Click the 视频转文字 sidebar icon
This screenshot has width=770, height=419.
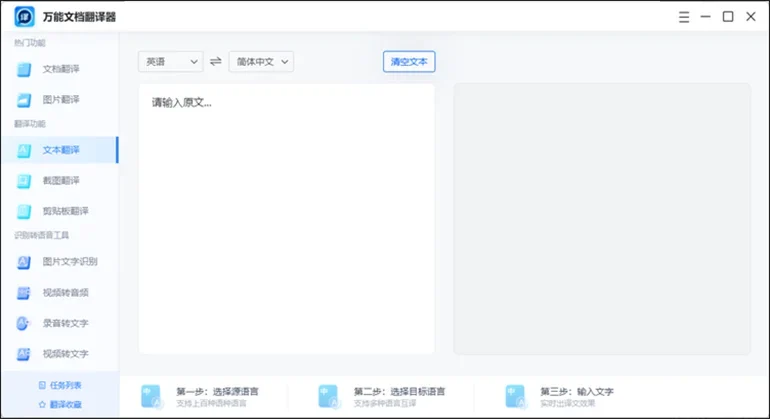tap(24, 354)
